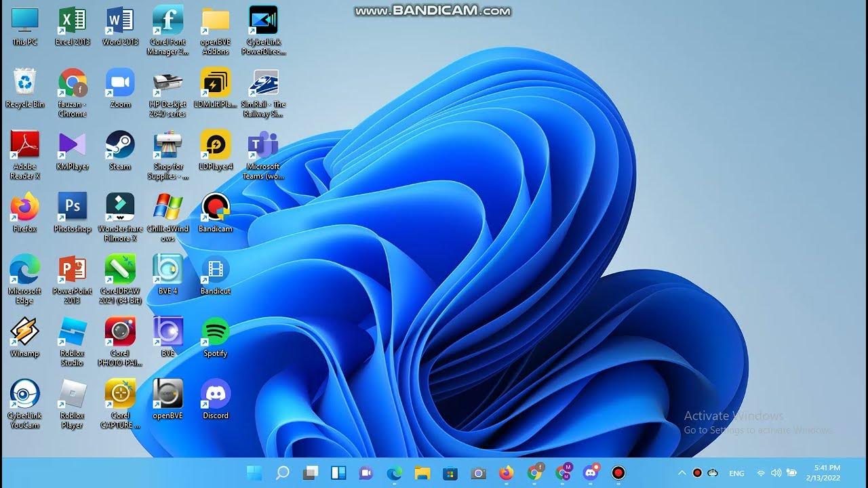This screenshot has height=488, width=868.
Task: Select the Roblox Player shortcut
Action: (73, 405)
